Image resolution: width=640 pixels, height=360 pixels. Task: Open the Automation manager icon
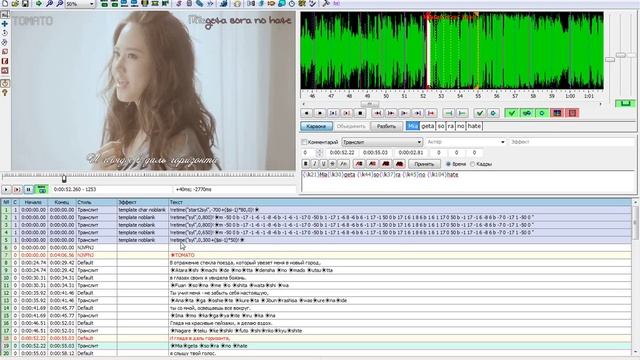[x=223, y=4]
